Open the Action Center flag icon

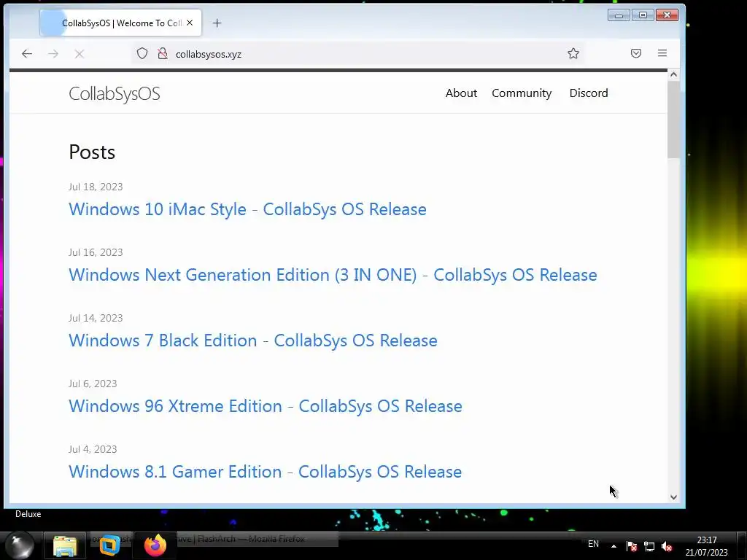[632, 546]
